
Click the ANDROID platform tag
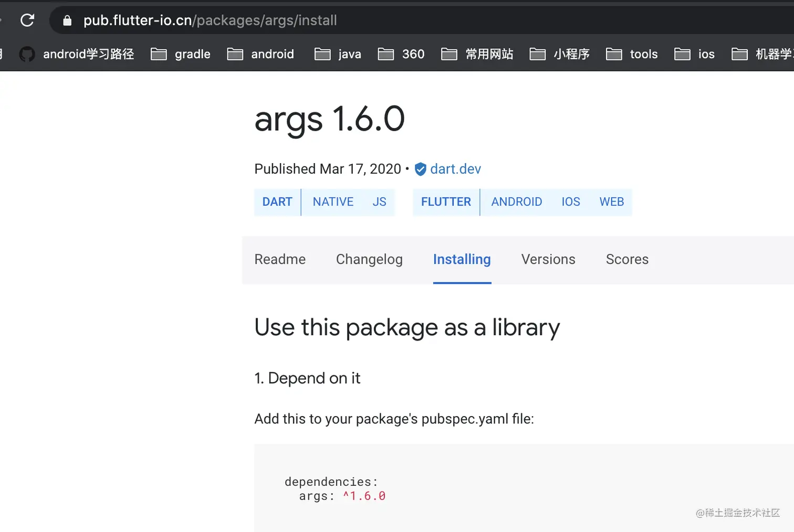(516, 202)
